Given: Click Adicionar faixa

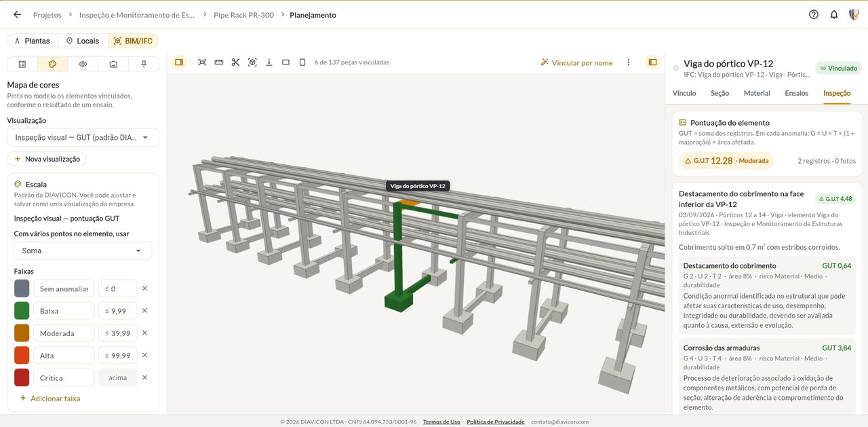Looking at the screenshot, I should (50, 398).
